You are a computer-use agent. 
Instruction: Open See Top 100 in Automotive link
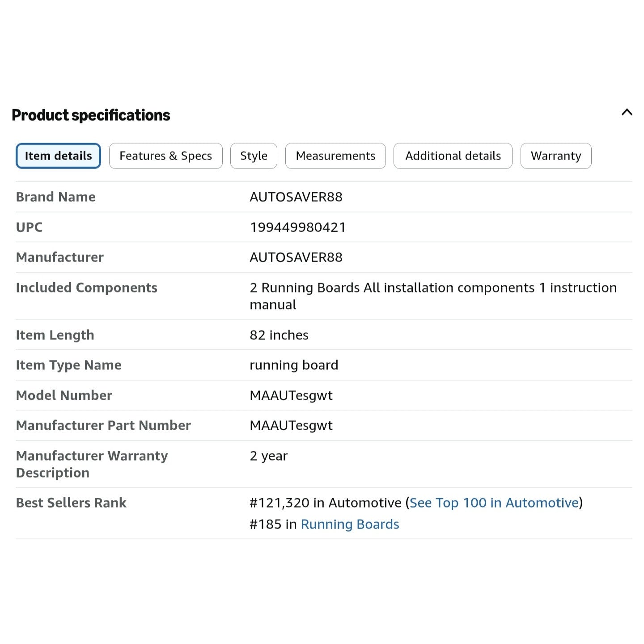494,503
